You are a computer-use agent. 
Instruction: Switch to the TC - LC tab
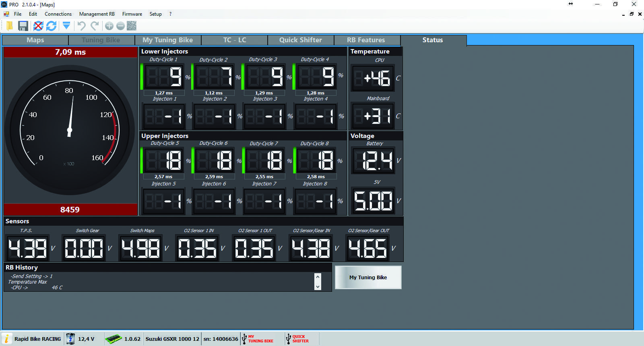point(235,40)
